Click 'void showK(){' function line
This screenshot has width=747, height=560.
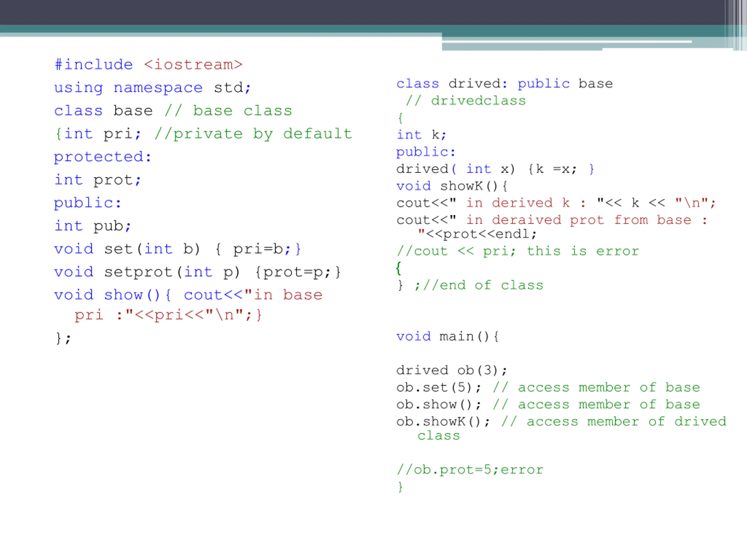(452, 186)
